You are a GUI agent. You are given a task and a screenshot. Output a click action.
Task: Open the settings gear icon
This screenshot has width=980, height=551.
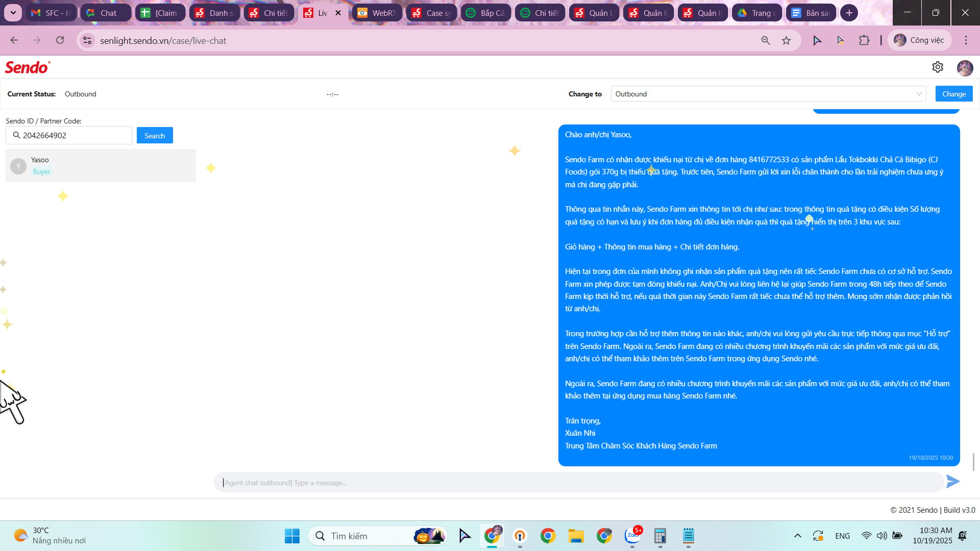coord(938,67)
